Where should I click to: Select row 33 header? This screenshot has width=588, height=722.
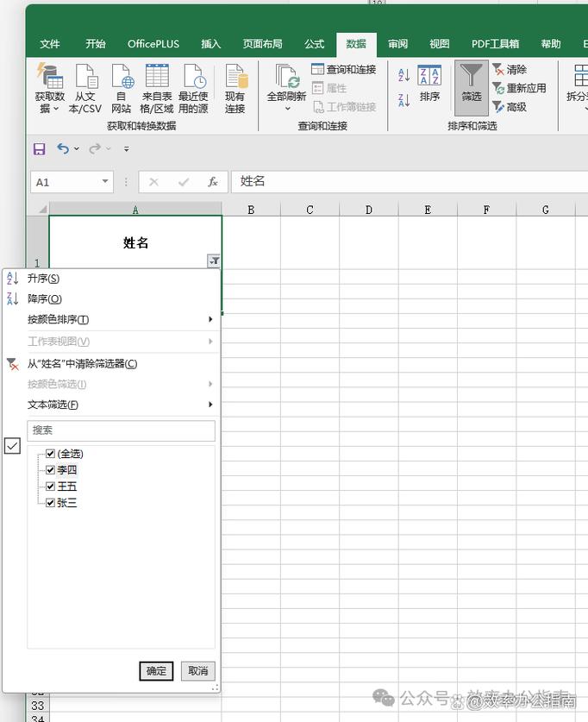pyautogui.click(x=38, y=706)
